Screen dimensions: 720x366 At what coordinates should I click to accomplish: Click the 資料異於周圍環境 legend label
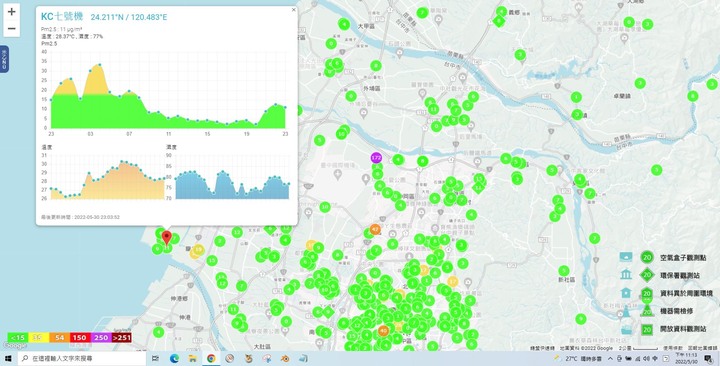(x=686, y=293)
